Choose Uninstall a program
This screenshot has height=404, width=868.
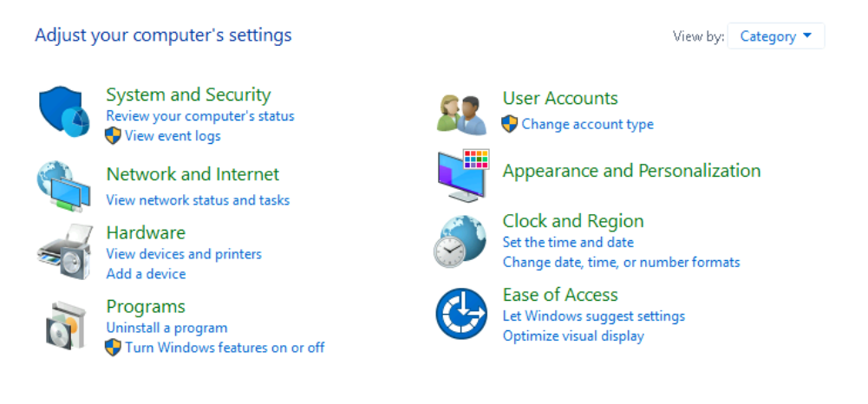pos(166,328)
